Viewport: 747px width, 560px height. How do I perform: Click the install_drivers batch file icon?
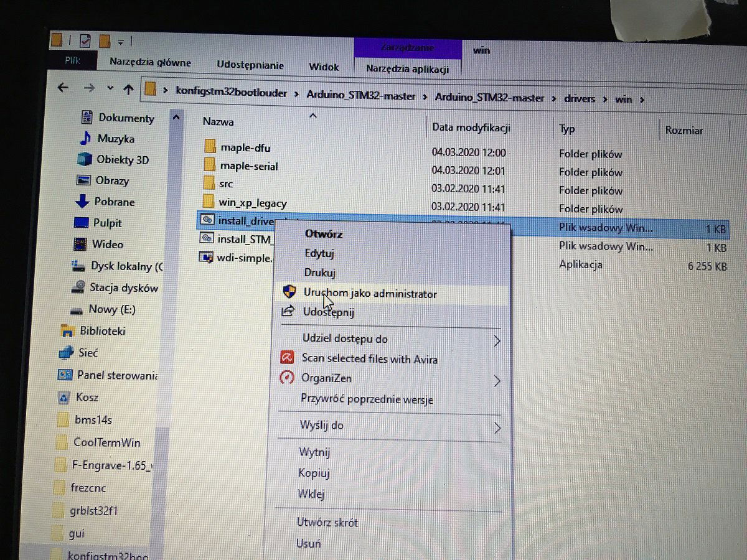coord(206,220)
